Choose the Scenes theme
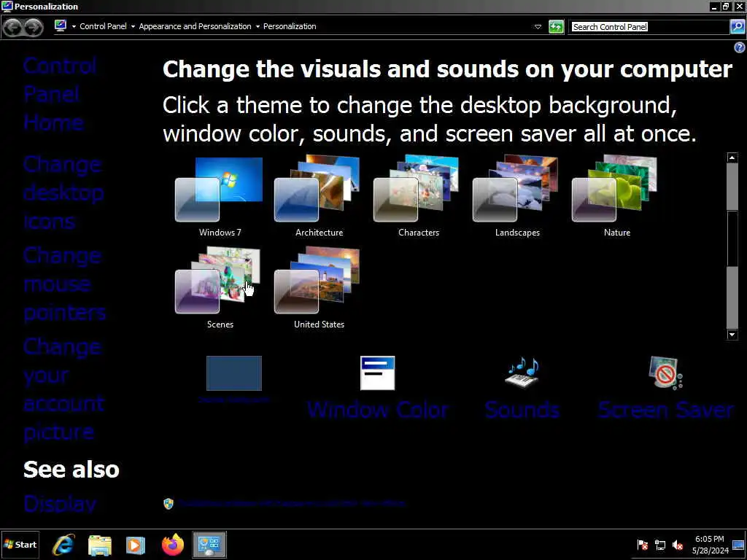The image size is (747, 560). tap(220, 288)
